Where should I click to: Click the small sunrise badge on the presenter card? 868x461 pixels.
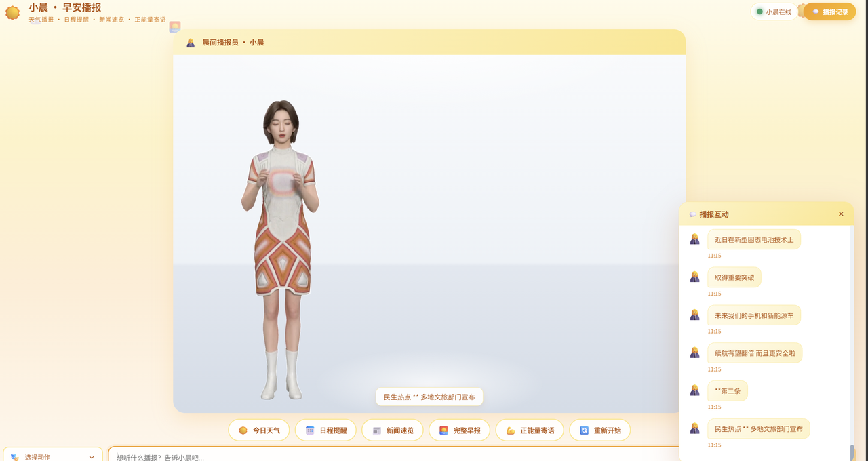[x=175, y=26]
